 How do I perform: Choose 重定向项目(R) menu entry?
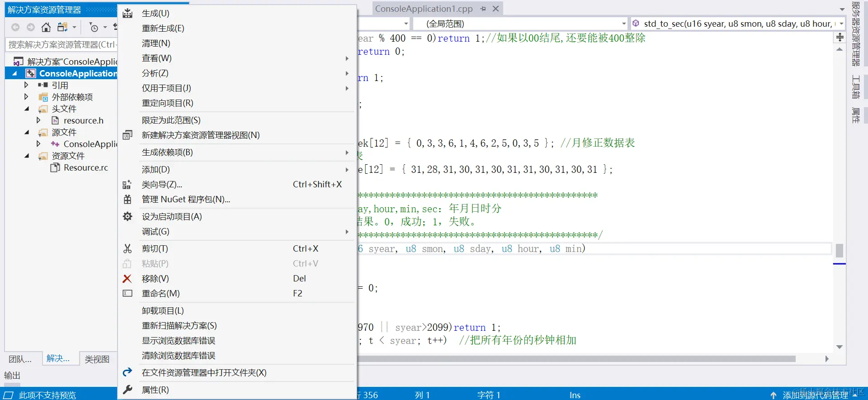tap(238, 103)
